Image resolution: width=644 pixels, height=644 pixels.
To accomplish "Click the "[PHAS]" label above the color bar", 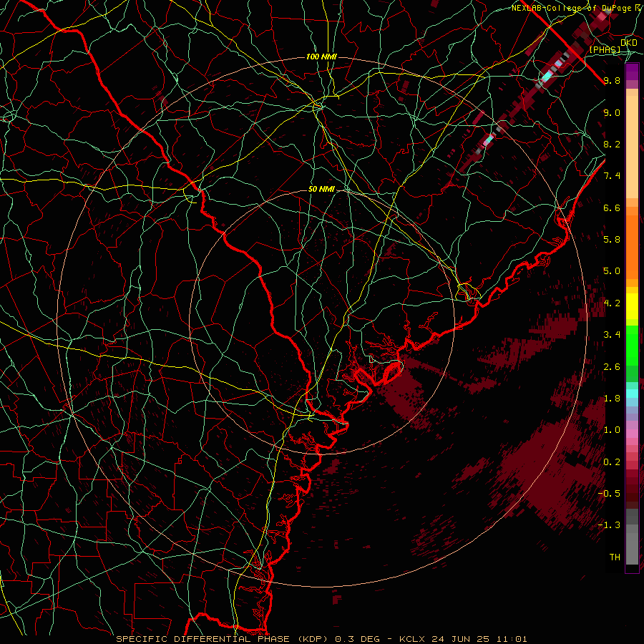I will (605, 49).
